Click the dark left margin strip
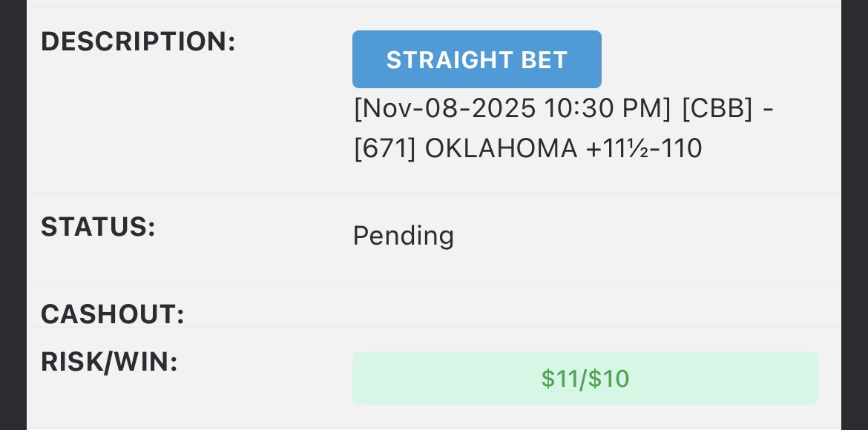 (13, 215)
